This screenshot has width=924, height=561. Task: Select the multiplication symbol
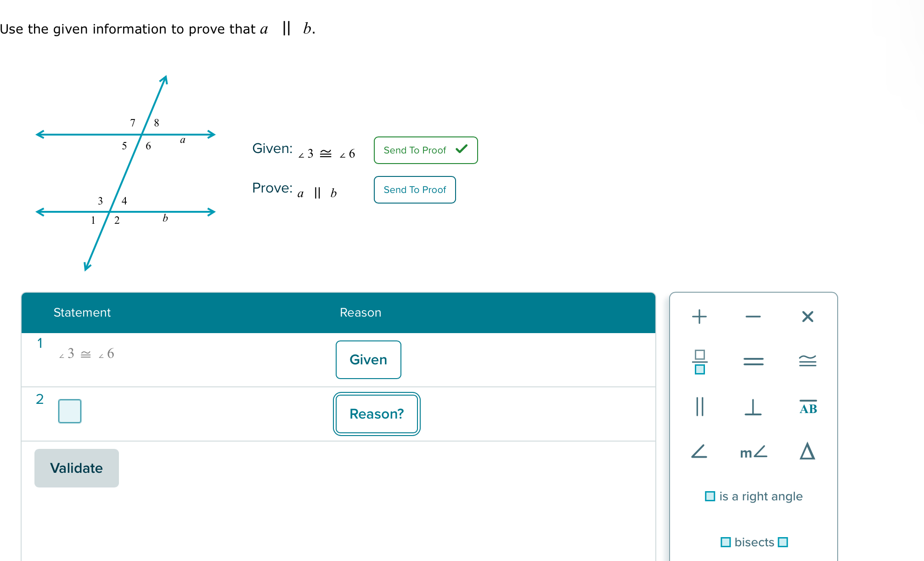[x=808, y=316]
